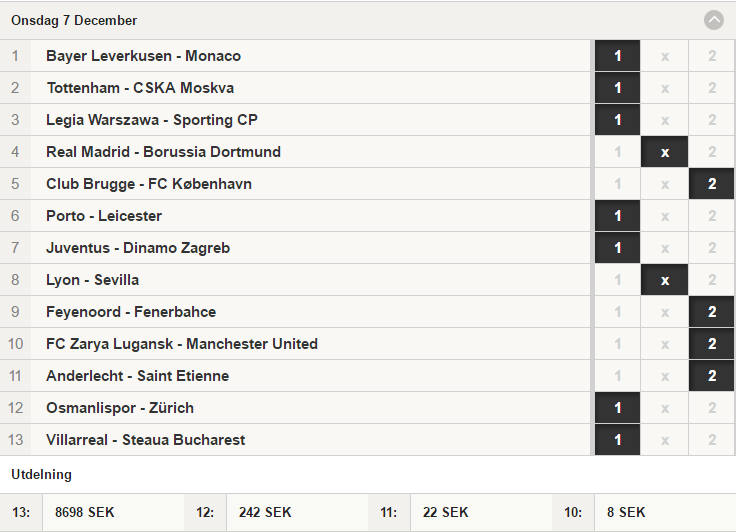Image resolution: width=736 pixels, height=532 pixels.
Task: Select home win for Bayer Leverkusen - Monaco
Action: tap(617, 56)
